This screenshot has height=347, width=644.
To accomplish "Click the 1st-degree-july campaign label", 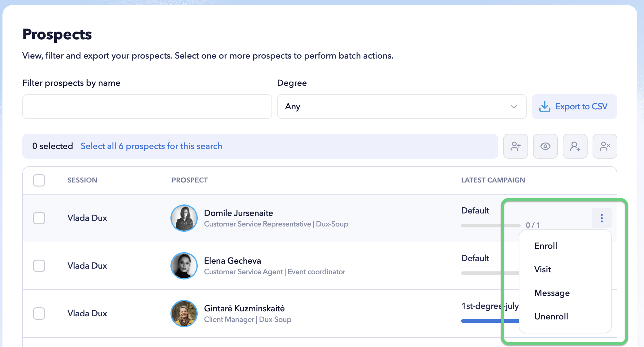I will (490, 306).
